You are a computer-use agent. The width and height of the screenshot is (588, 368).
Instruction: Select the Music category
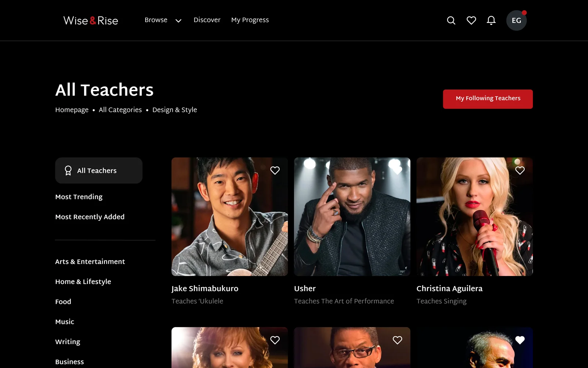click(65, 322)
